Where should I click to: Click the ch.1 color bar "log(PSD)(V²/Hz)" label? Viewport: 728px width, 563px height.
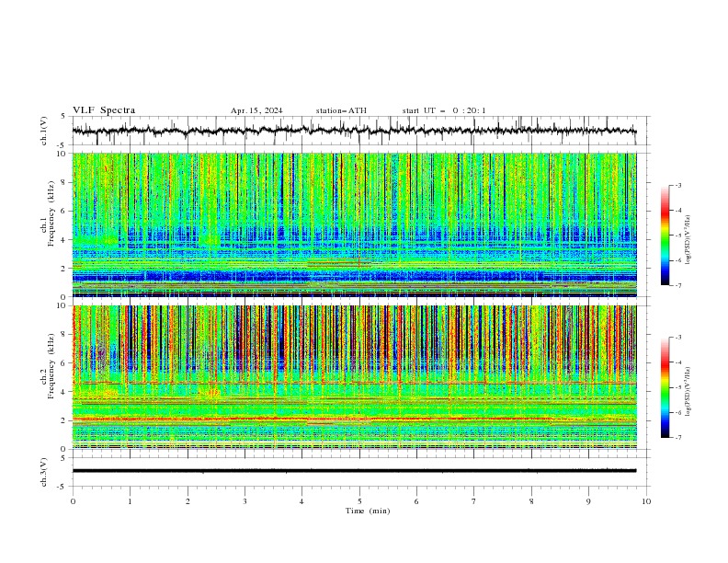[688, 240]
